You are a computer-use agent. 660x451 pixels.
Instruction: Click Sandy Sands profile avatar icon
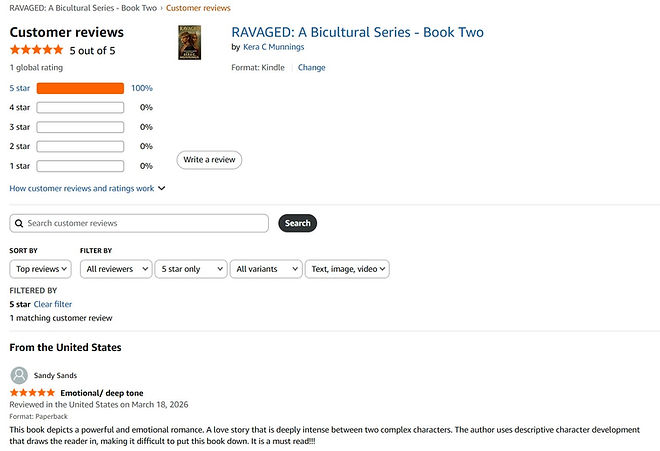[19, 375]
